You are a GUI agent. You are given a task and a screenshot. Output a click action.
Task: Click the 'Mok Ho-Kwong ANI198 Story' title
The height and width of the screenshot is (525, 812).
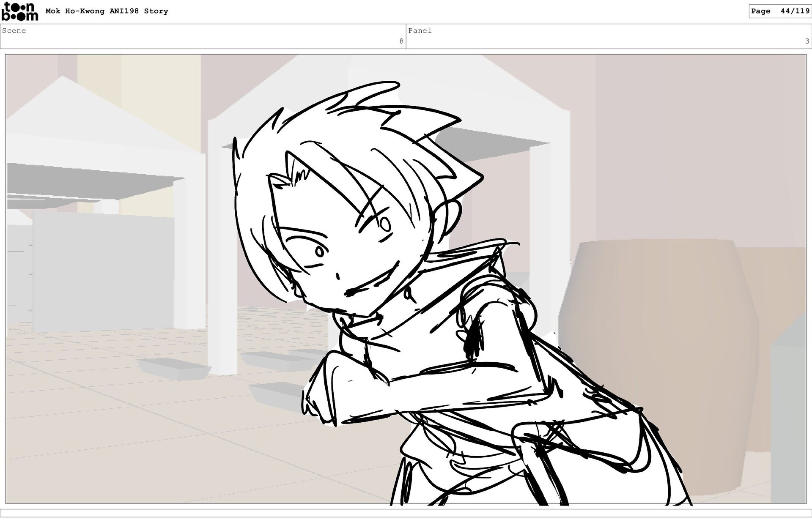107,11
